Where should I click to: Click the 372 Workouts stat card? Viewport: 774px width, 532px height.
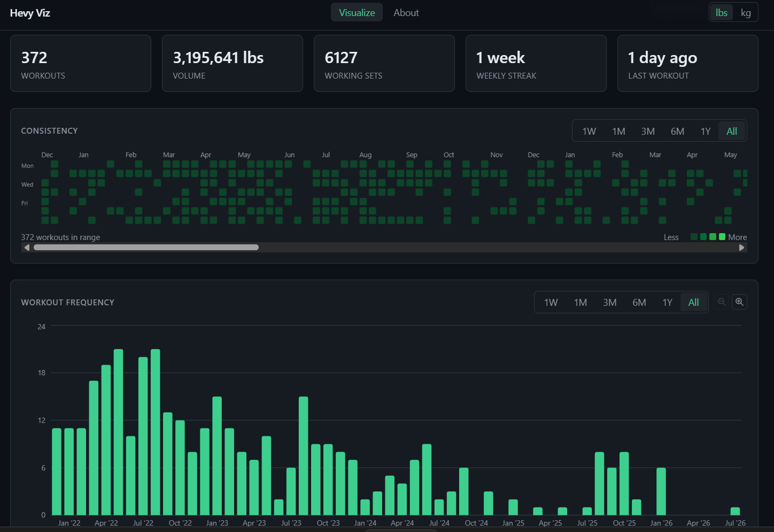[x=81, y=64]
